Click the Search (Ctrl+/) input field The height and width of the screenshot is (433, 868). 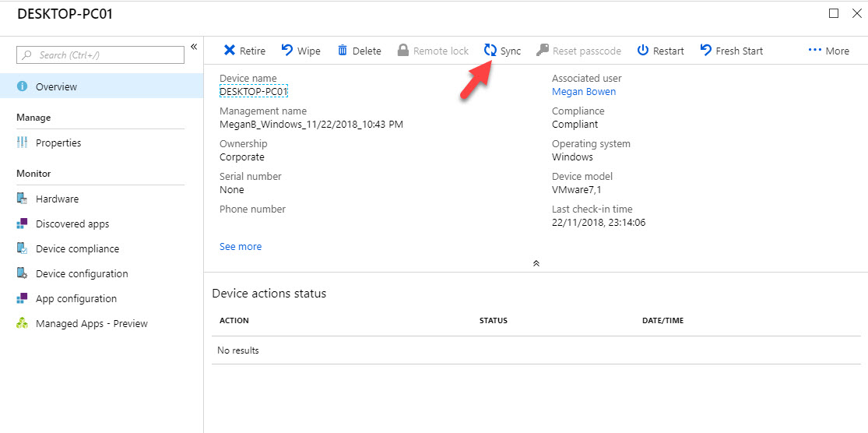coord(100,55)
